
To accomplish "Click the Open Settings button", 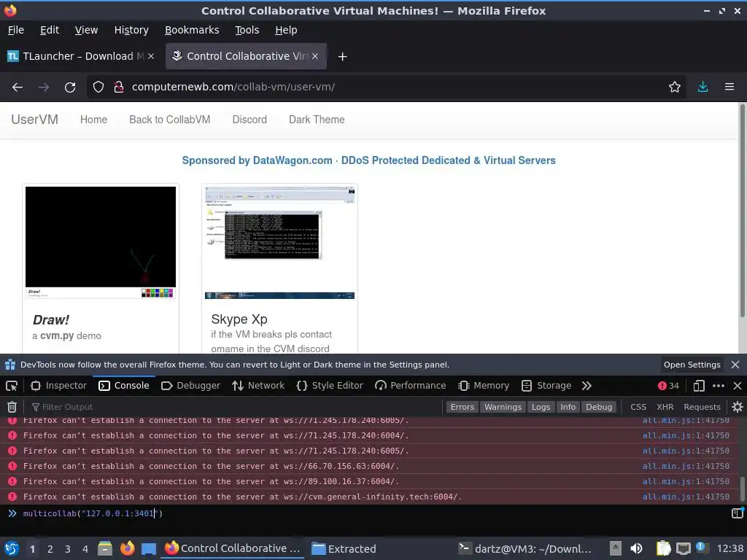I will coord(692,365).
